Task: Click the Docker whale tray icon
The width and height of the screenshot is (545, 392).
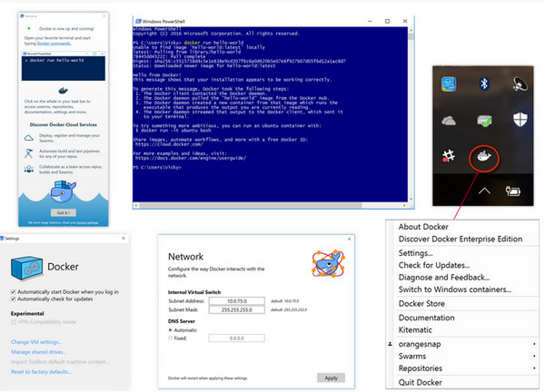Action: coord(484,156)
